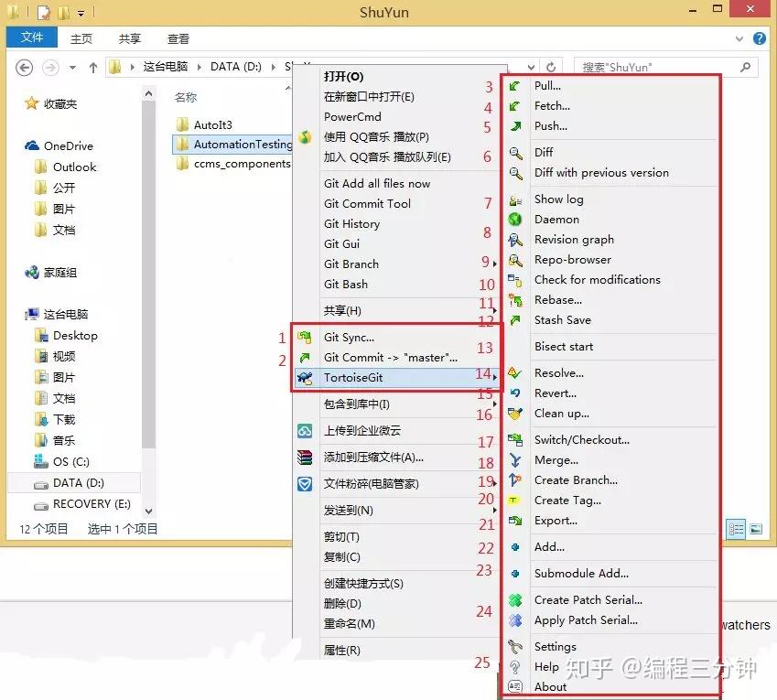The width and height of the screenshot is (777, 700).
Task: Click the Rebase icon
Action: tap(515, 300)
